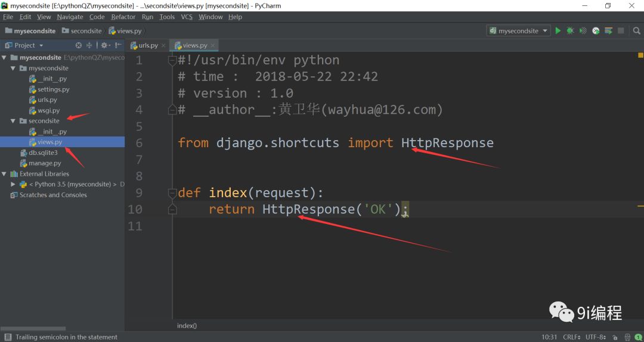This screenshot has width=644, height=342.
Task: Change CRLF line separator in status bar
Action: tap(572, 337)
